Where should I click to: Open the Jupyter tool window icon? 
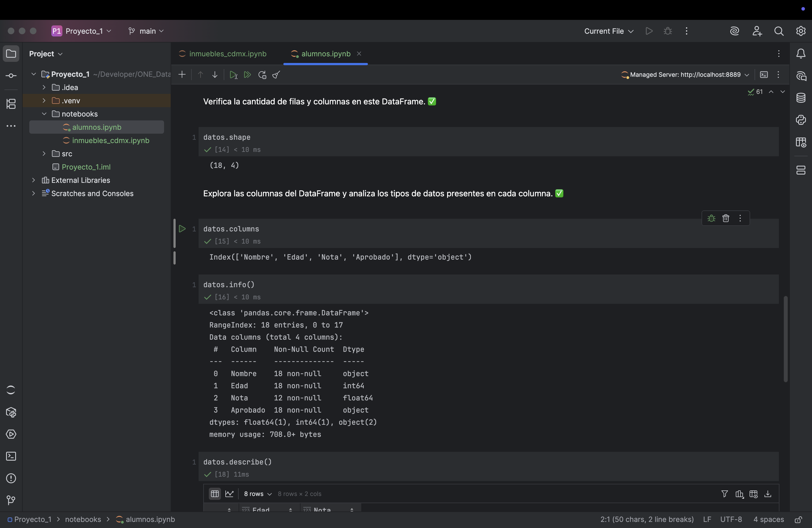pyautogui.click(x=11, y=390)
